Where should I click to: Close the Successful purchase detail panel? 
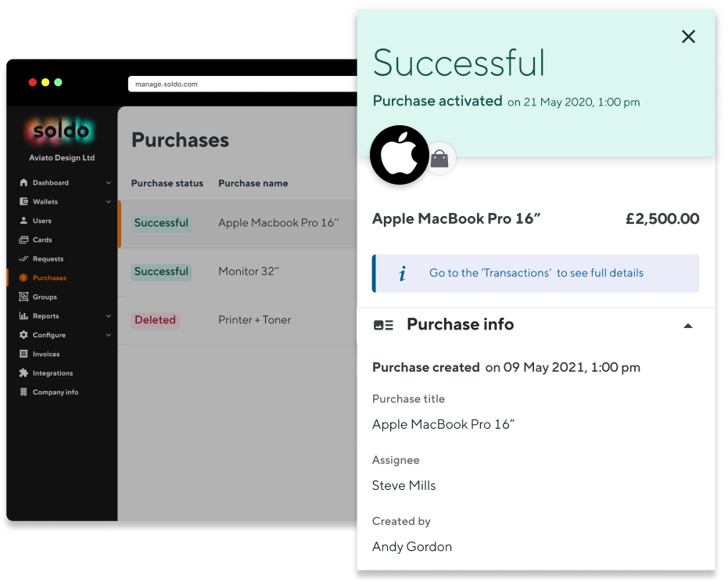688,37
